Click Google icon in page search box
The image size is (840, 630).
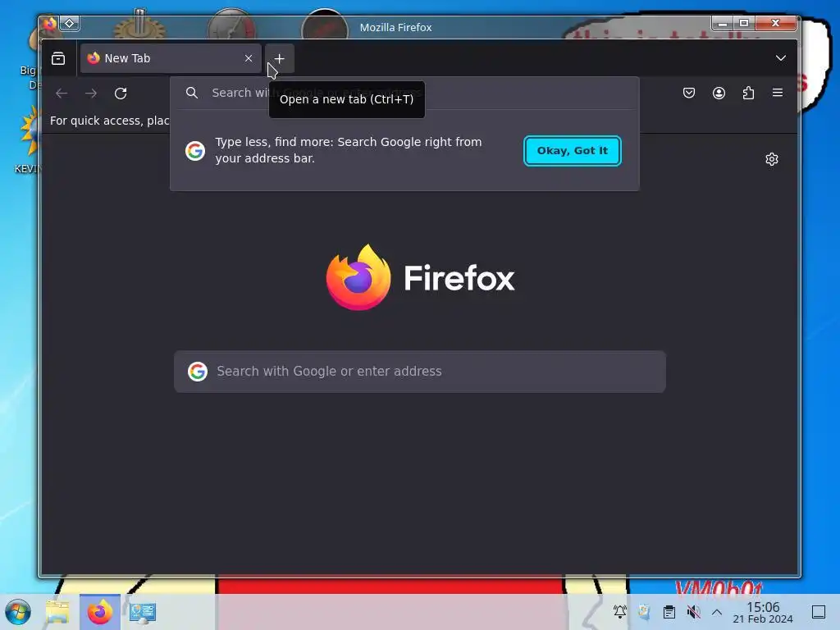(198, 372)
